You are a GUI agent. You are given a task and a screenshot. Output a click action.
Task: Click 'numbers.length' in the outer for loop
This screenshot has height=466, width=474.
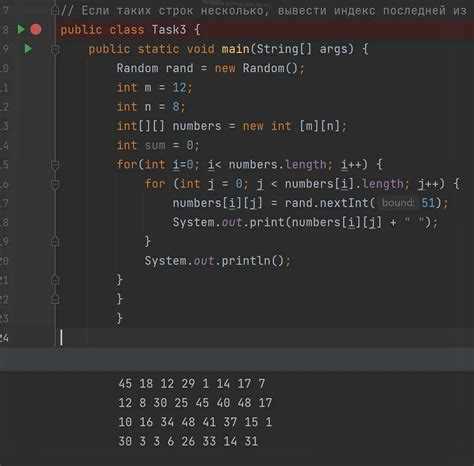[277, 165]
